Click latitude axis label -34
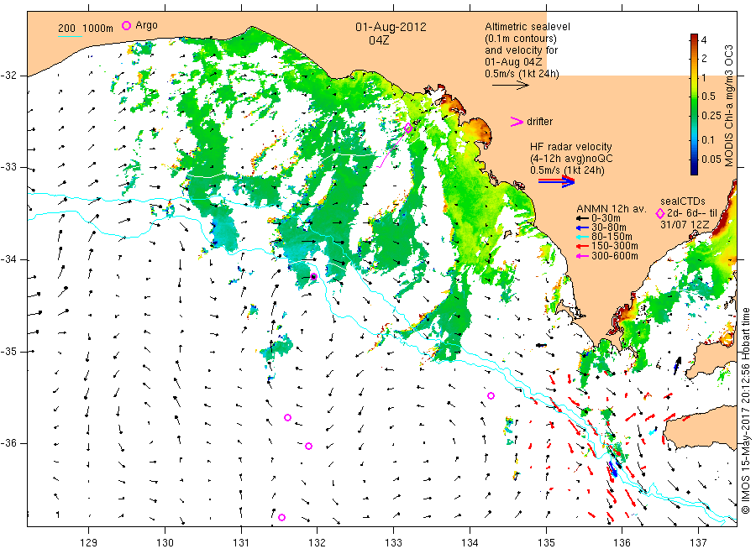This screenshot has height=554, width=756. pos(8,259)
